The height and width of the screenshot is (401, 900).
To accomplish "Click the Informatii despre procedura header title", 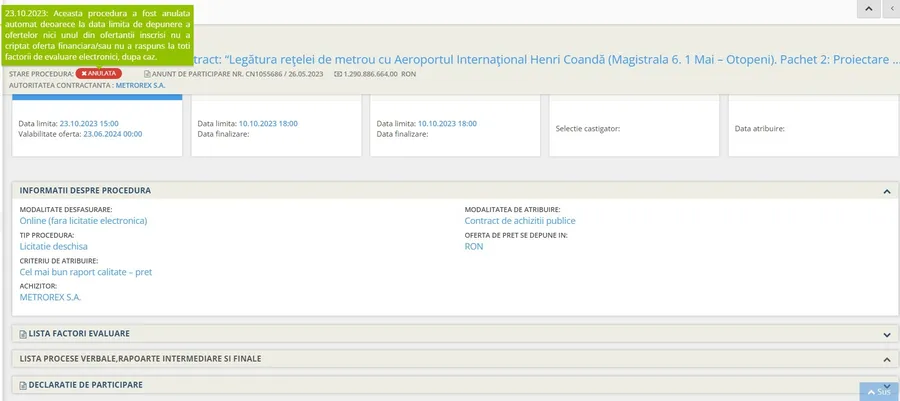I will click(x=85, y=190).
